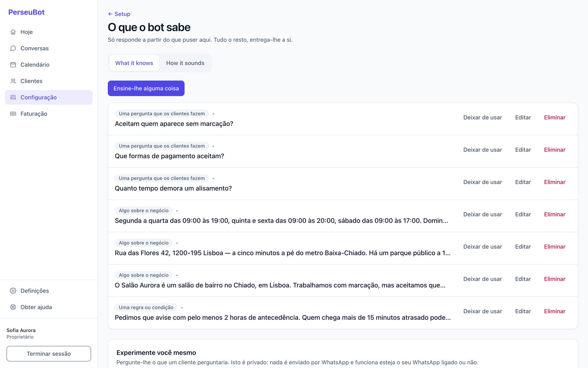
Task: Click the 'Uma regra ou condição' tag
Action: [x=146, y=308]
